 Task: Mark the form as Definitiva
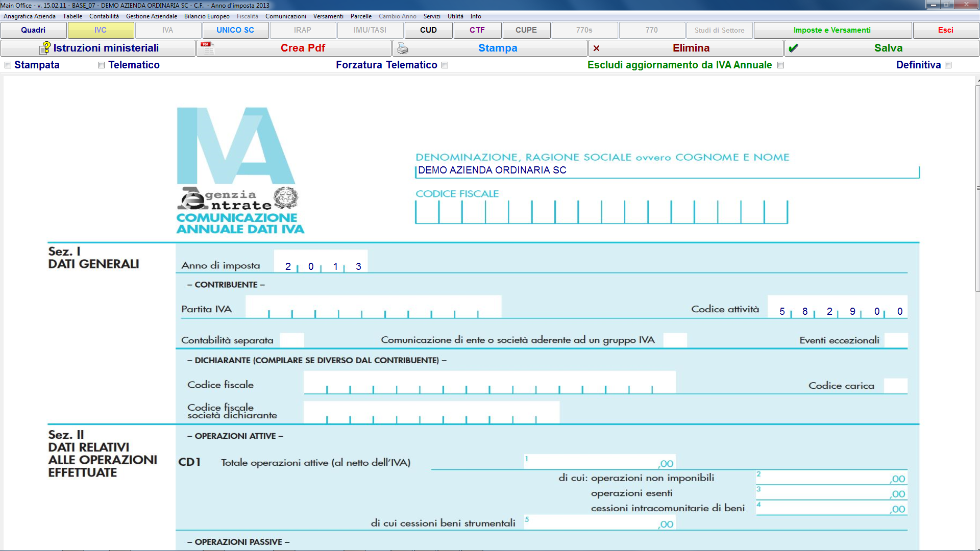tap(948, 65)
